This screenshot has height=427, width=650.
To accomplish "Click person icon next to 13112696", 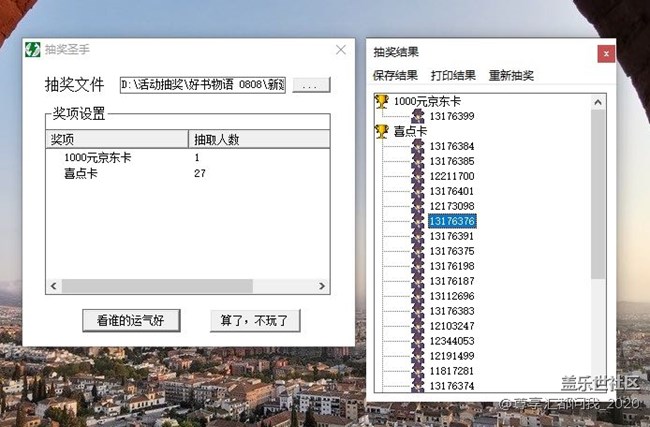I will tap(418, 296).
